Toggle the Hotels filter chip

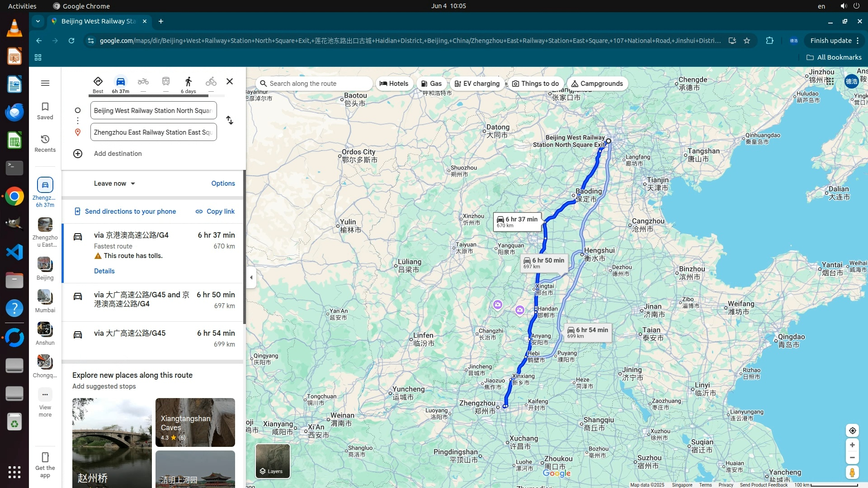coord(394,84)
